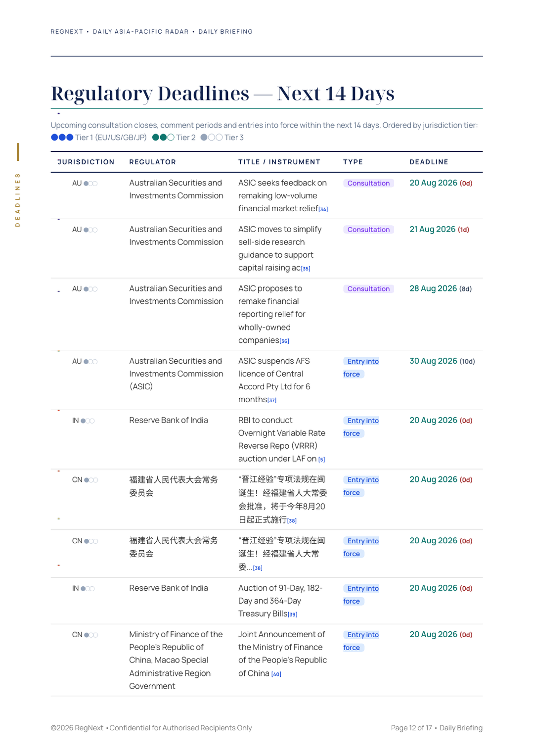Click regulator cell containing (ASIC) abbreviation
The height and width of the screenshot is (756, 534).
point(176,374)
